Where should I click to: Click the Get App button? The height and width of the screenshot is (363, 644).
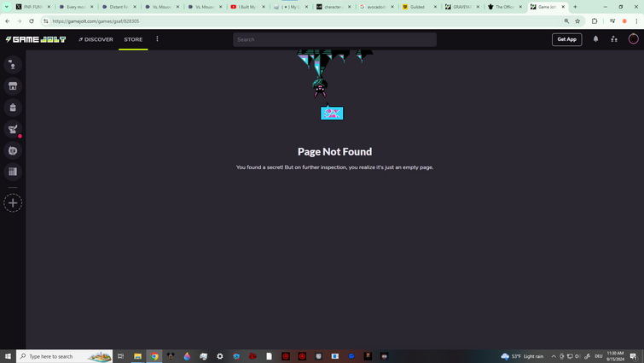coord(566,39)
